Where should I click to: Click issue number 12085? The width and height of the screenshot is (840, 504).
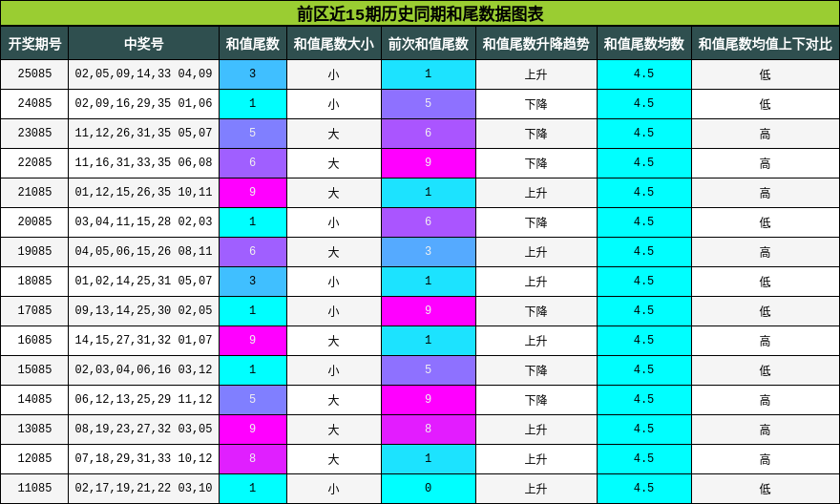(x=34, y=458)
